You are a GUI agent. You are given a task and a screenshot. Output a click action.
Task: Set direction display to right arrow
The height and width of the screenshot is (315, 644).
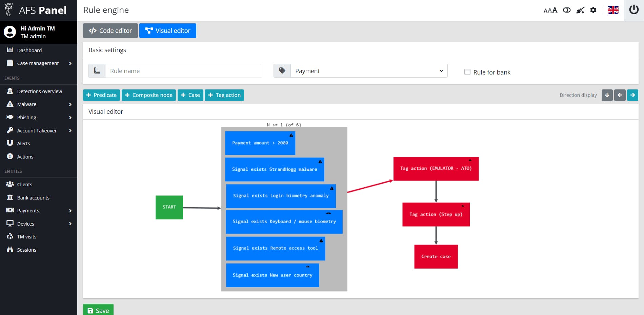tap(632, 95)
